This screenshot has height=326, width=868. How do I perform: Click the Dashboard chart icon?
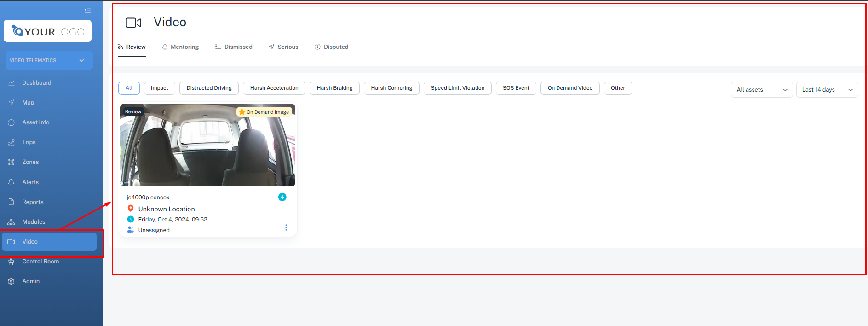pos(11,83)
